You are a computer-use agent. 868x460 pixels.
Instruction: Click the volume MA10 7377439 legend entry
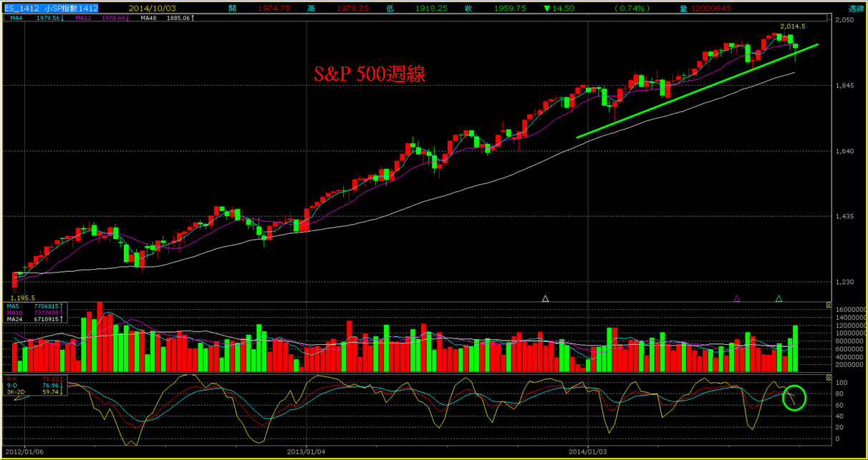(x=34, y=312)
